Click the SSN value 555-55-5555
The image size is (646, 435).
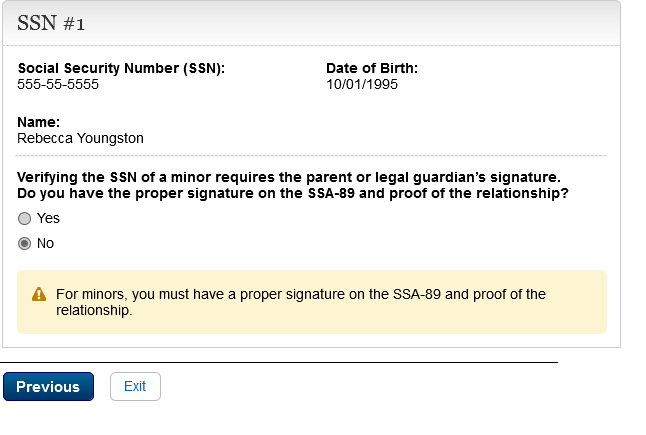[x=58, y=84]
